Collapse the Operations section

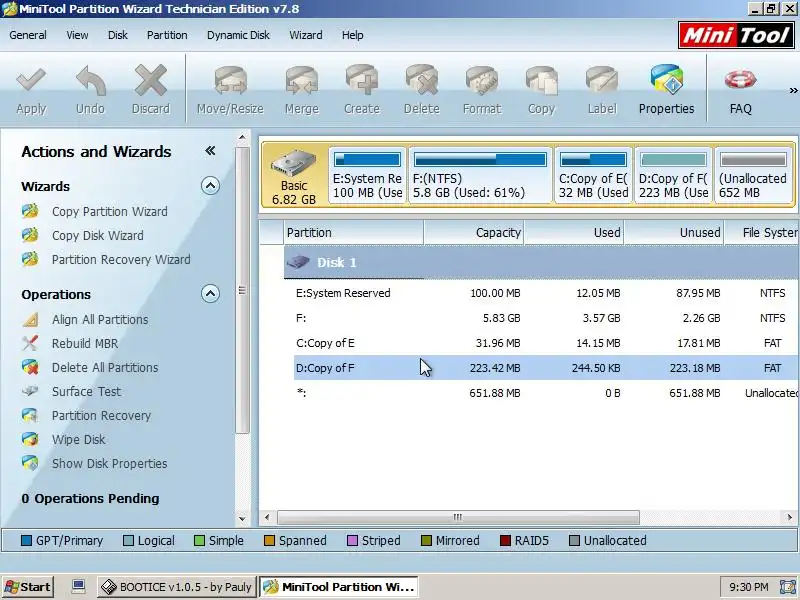coord(210,294)
